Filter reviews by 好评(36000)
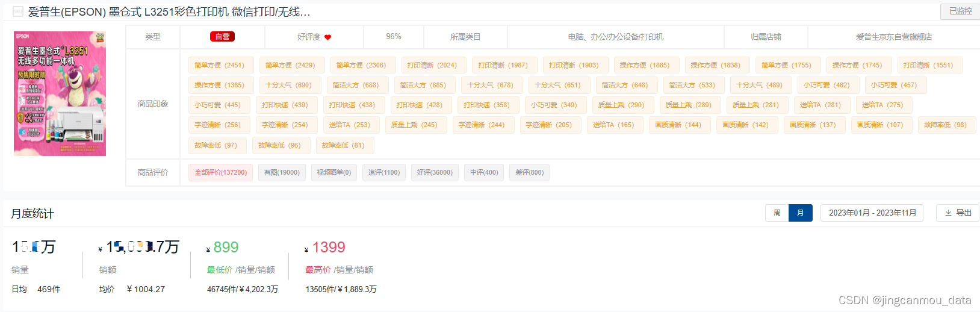980x312 pixels. (435, 172)
